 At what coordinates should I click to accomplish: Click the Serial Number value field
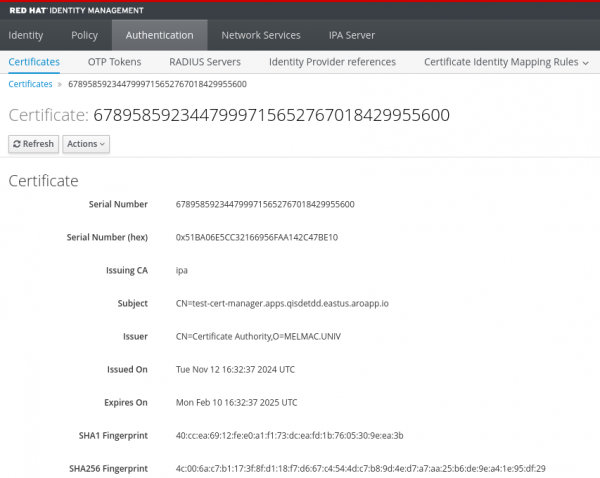[265, 205]
